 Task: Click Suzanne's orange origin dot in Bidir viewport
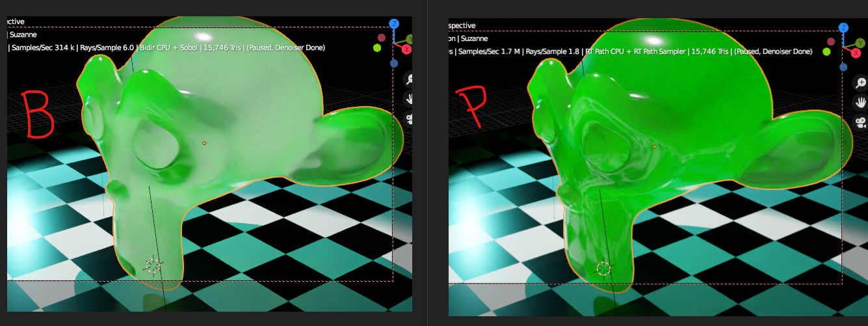[204, 143]
